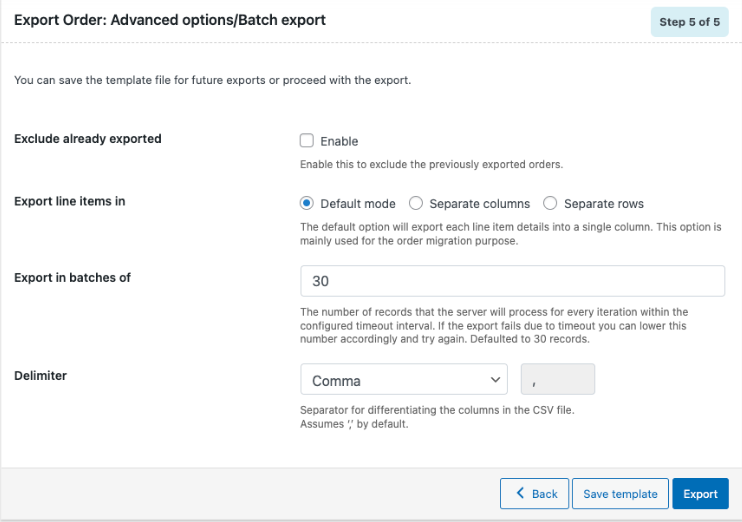This screenshot has width=742, height=522.
Task: Open the Comma delimiter dropdown
Action: click(x=404, y=380)
